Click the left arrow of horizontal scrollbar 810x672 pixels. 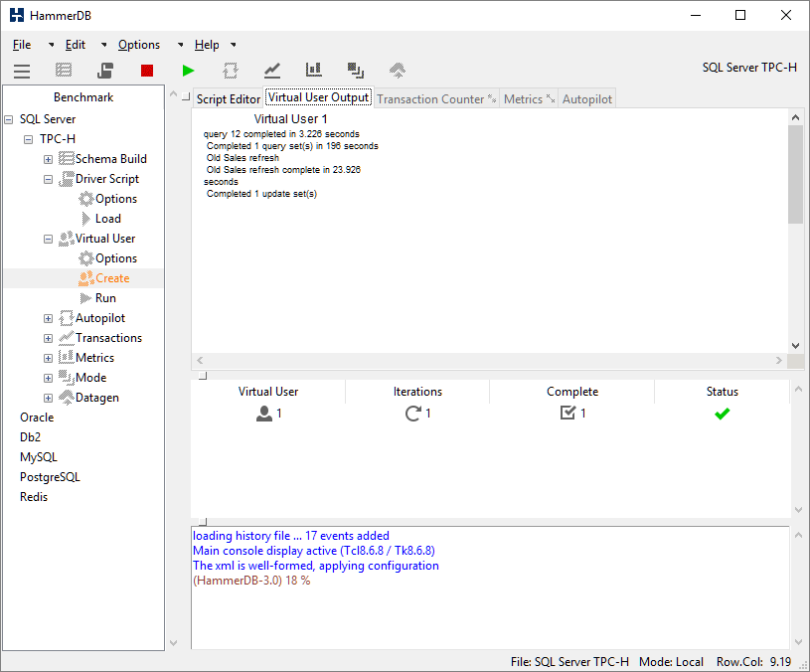coord(200,360)
